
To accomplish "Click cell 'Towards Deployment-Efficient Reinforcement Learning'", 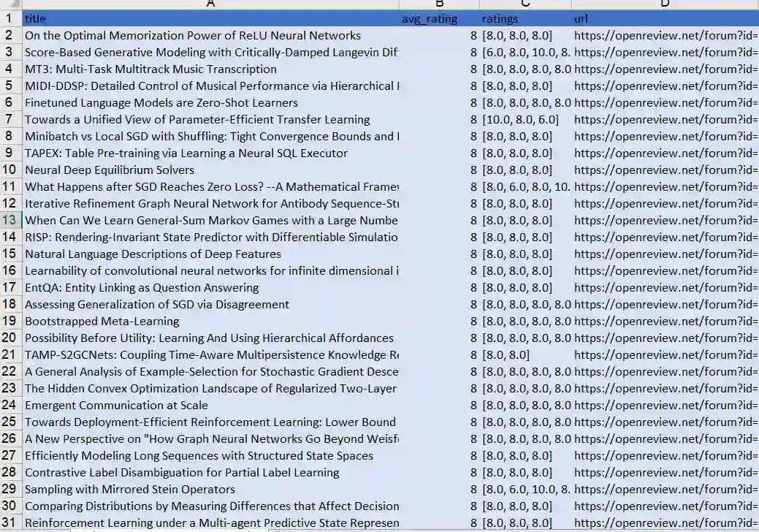I will pos(210,422).
